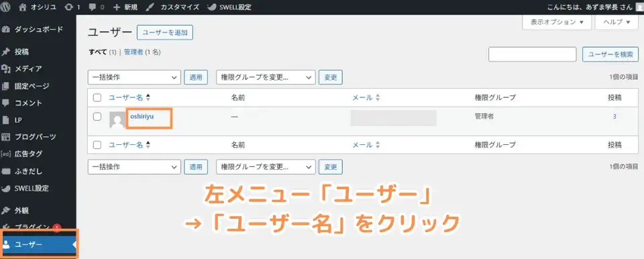This screenshot has width=644, height=259.
Task: Click the user search input field
Action: point(532,54)
